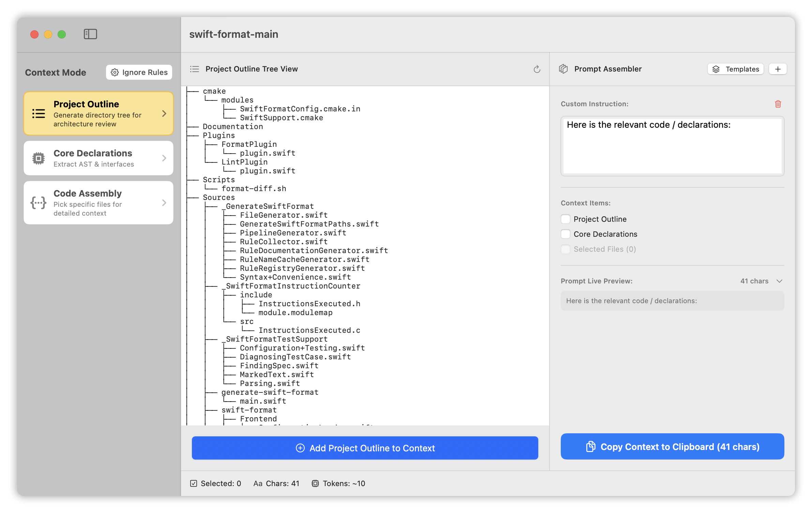Expand the Prompt Live Preview chevron
This screenshot has width=812, height=513.
[779, 281]
